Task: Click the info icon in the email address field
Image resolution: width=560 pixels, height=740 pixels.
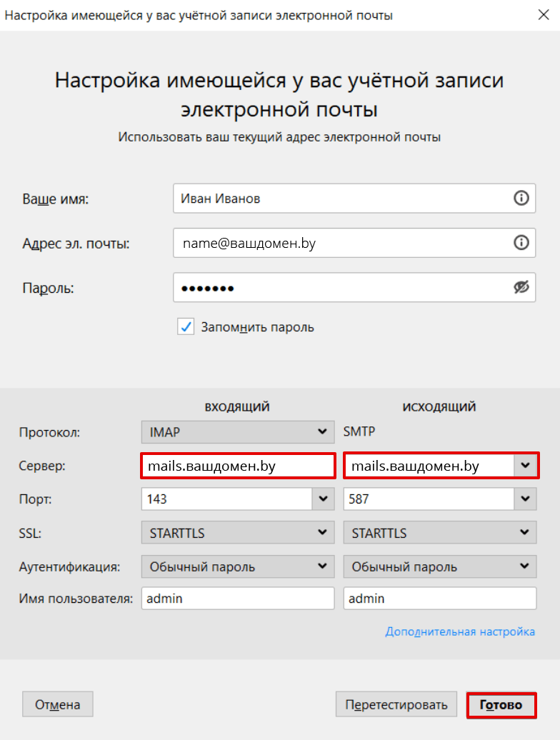Action: pos(521,243)
